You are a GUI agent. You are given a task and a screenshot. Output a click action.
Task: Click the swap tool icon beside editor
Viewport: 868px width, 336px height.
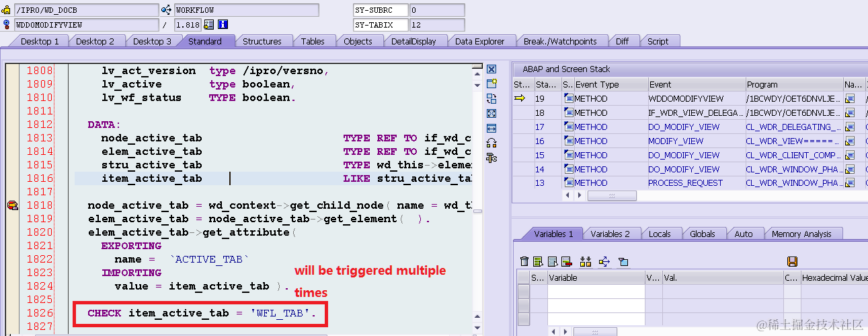491,98
